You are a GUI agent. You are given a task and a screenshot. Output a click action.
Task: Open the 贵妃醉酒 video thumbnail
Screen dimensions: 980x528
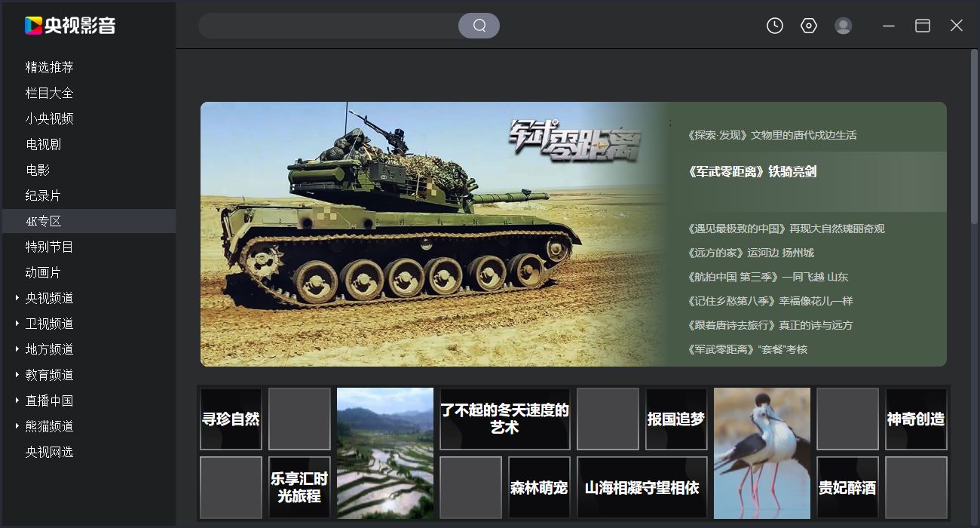[x=847, y=487]
